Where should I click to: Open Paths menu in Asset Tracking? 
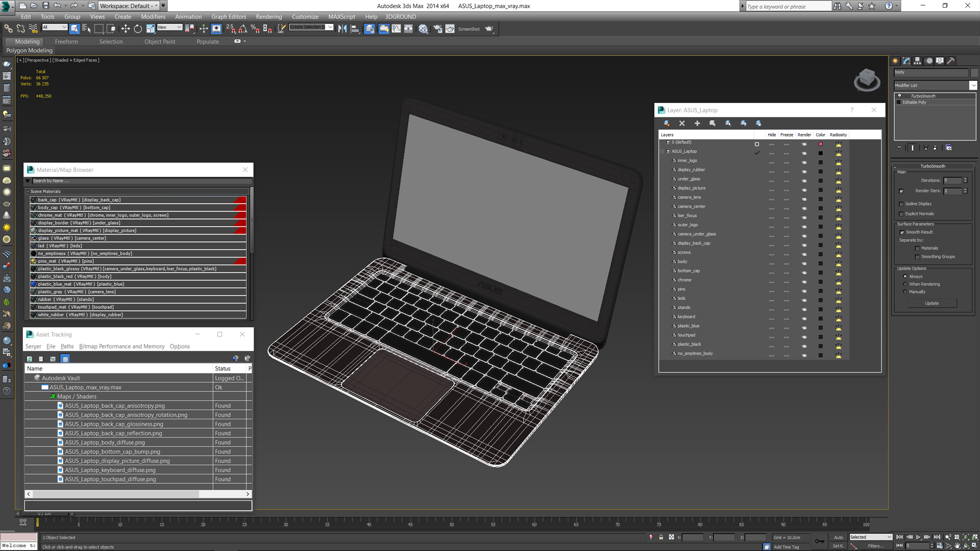[67, 346]
